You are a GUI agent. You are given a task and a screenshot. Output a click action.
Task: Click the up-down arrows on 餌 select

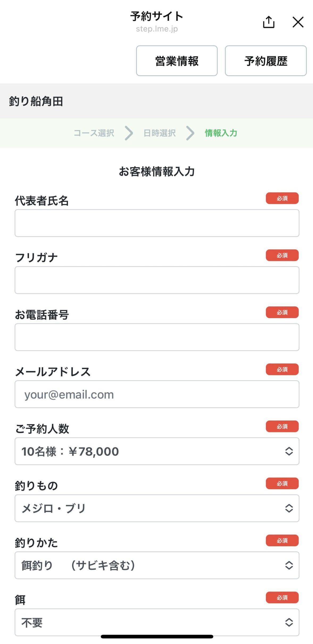(289, 622)
